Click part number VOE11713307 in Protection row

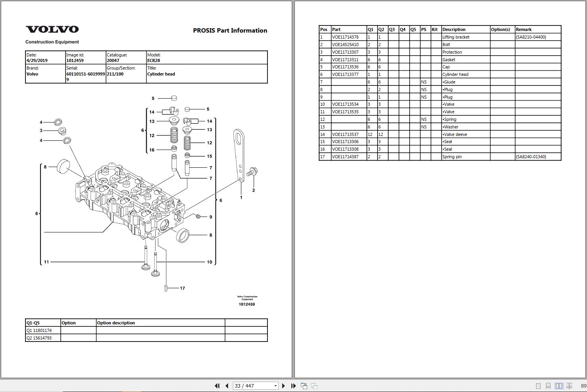[345, 52]
